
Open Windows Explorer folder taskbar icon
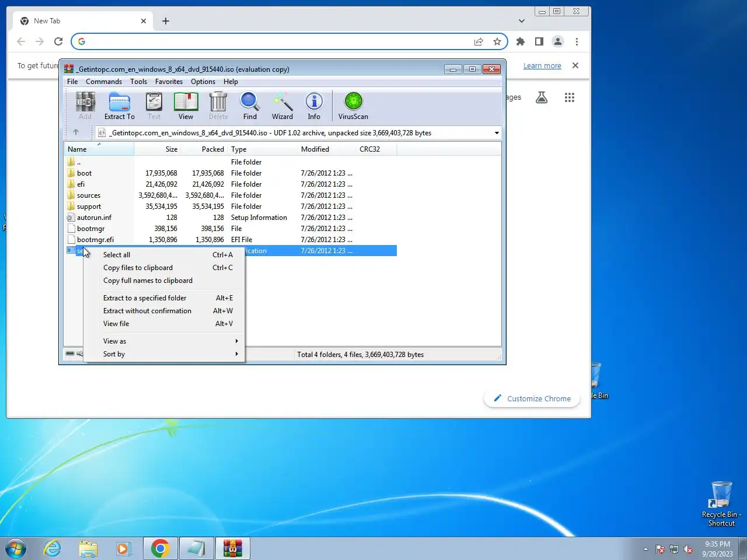click(x=88, y=548)
